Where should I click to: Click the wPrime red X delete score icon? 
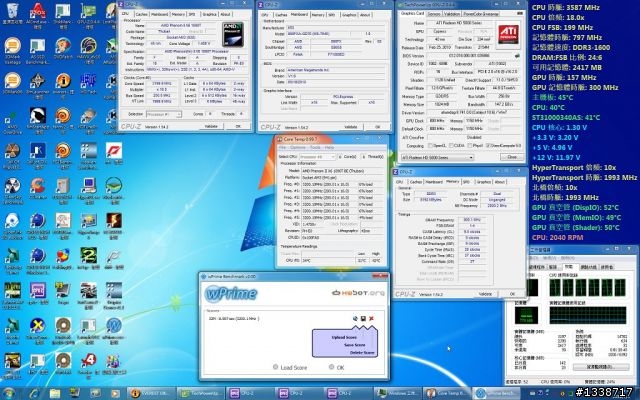(x=371, y=318)
